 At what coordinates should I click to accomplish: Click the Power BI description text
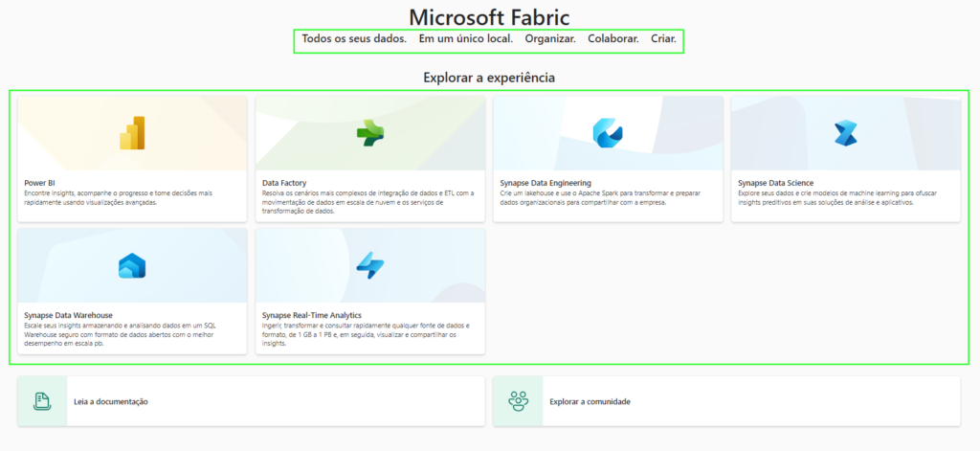click(118, 197)
